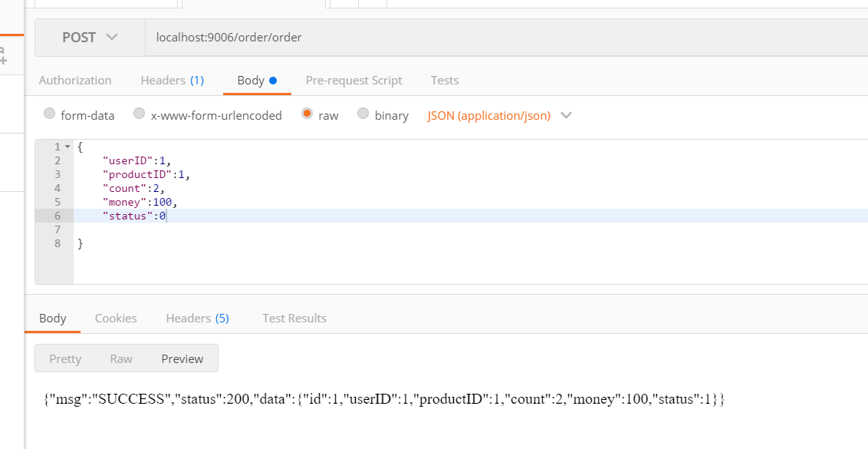This screenshot has width=868, height=449.
Task: Switch response view to Raw
Action: tap(121, 358)
